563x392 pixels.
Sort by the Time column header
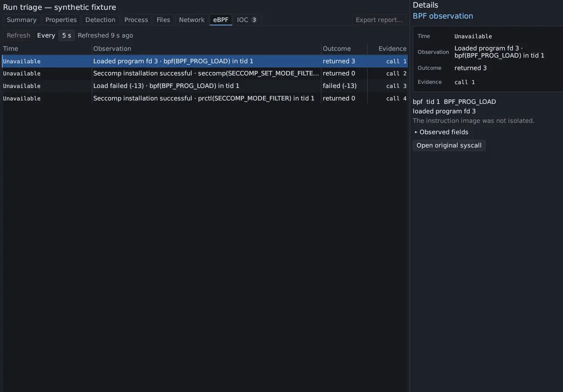tap(47, 49)
